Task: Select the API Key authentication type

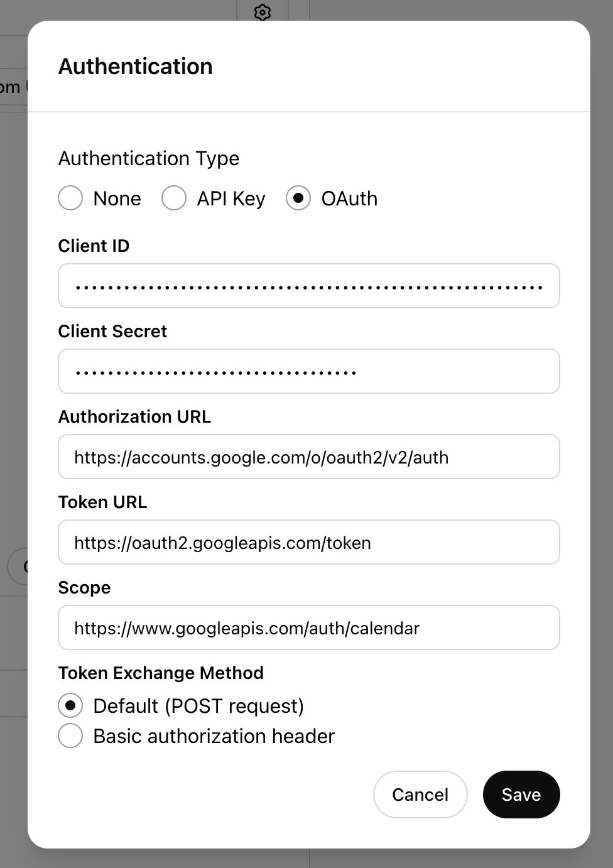Action: [173, 198]
